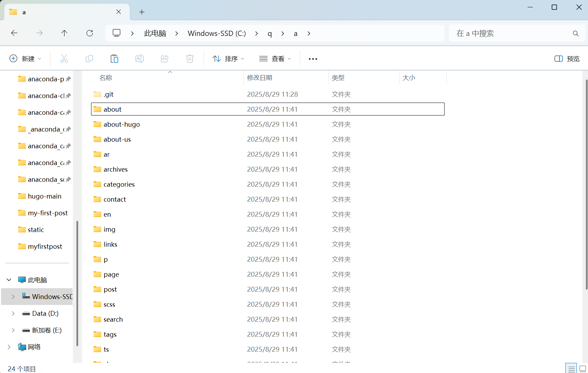Image resolution: width=588 pixels, height=373 pixels.
Task: Refresh the current folder view
Action: point(90,33)
